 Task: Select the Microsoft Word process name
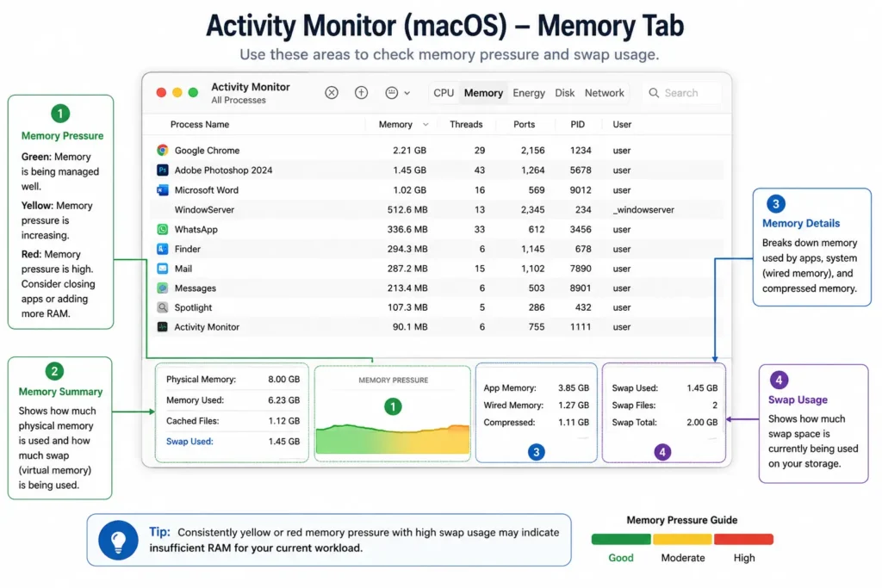pos(207,190)
